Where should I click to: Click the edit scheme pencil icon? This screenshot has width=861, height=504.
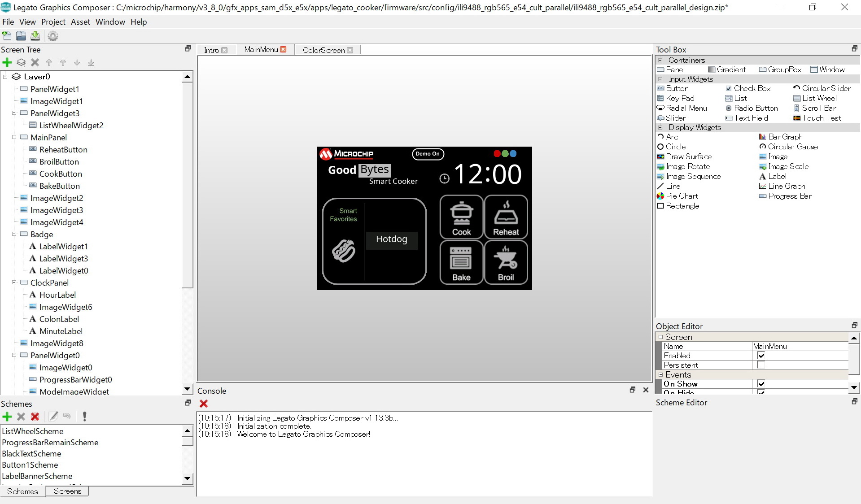(x=53, y=417)
